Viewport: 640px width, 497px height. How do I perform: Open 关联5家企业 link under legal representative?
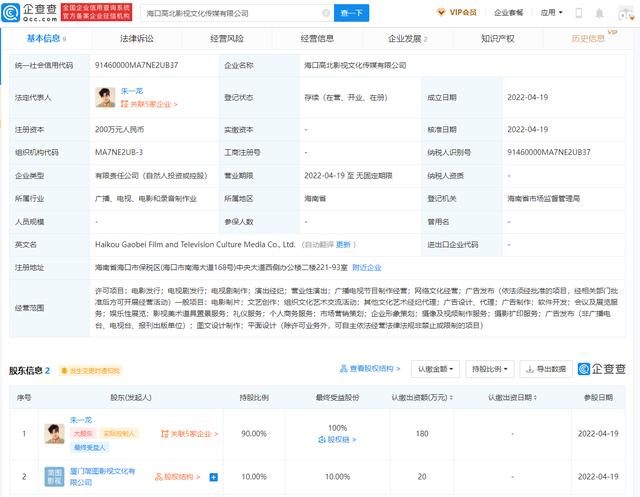point(149,104)
